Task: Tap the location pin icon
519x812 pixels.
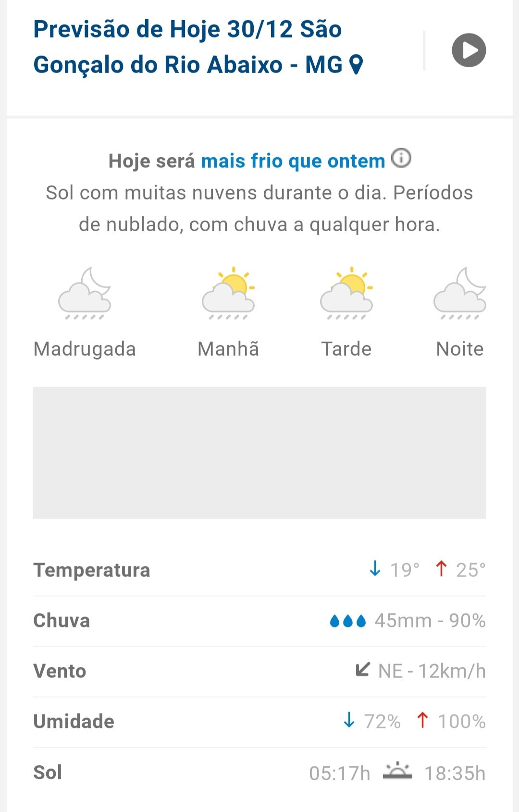Action: (x=356, y=64)
